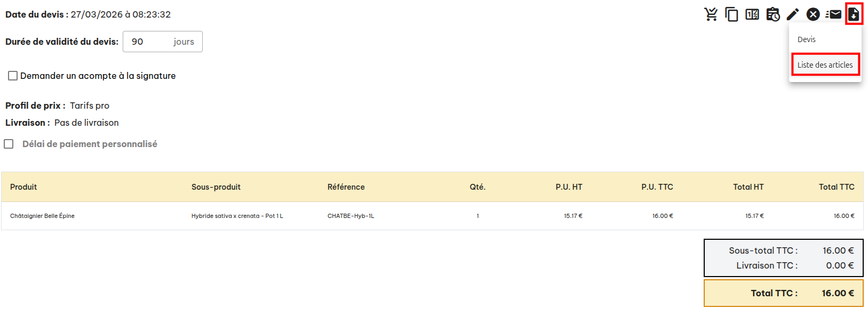Click the 'CHATBE-Hyb-1L' reference cell
868x316 pixels.
(x=351, y=216)
